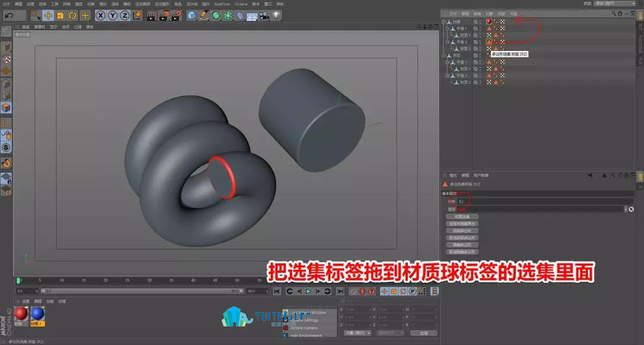Click Render to Picture Viewer icon

pos(165,16)
